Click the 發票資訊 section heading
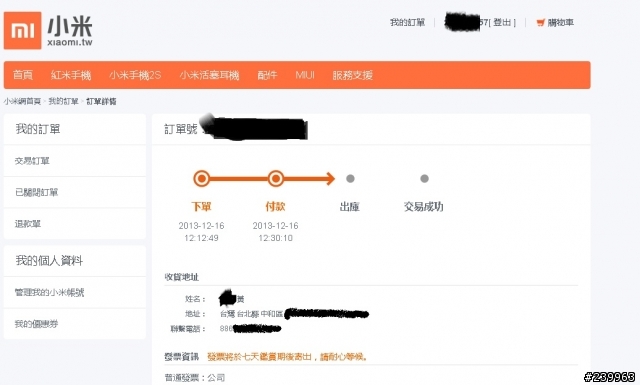Image resolution: width=640 pixels, height=385 pixels. point(182,357)
